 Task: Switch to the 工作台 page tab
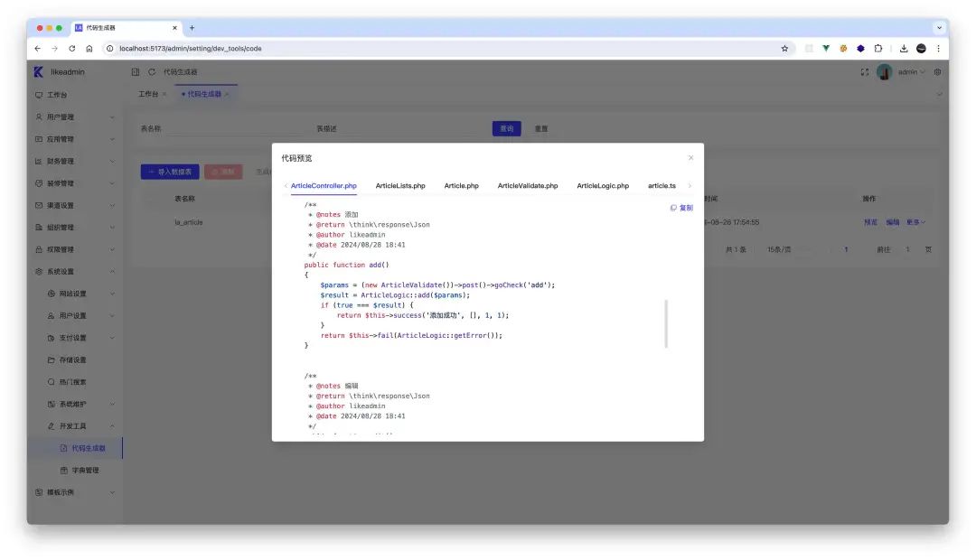(x=148, y=94)
